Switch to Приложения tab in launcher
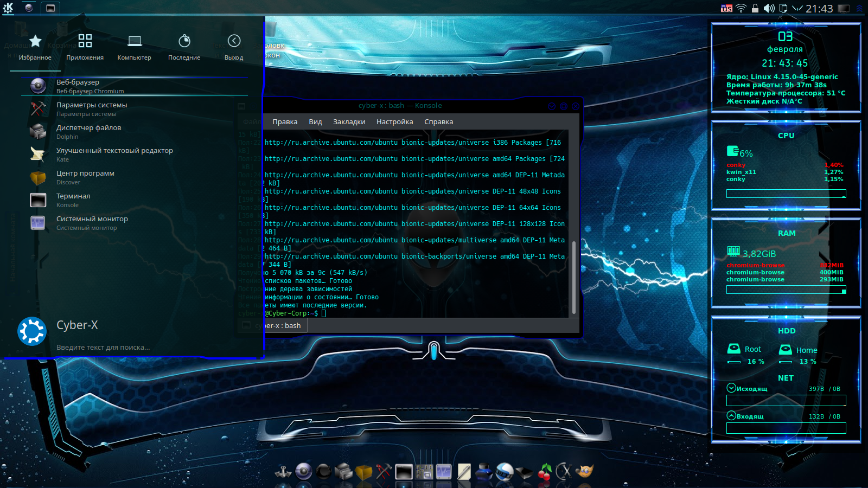This screenshot has width=868, height=488. pos(85,48)
